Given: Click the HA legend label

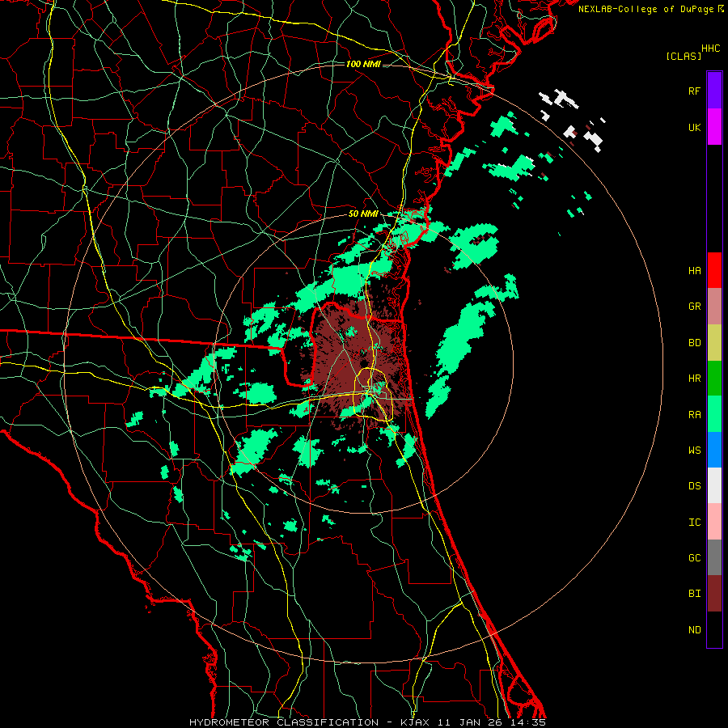Looking at the screenshot, I should coord(695,271).
